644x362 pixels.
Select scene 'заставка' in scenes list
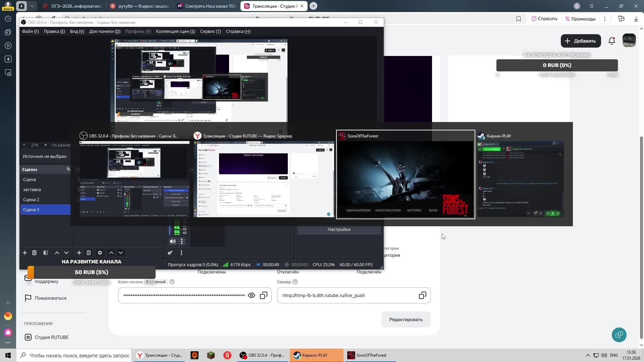coord(32,189)
